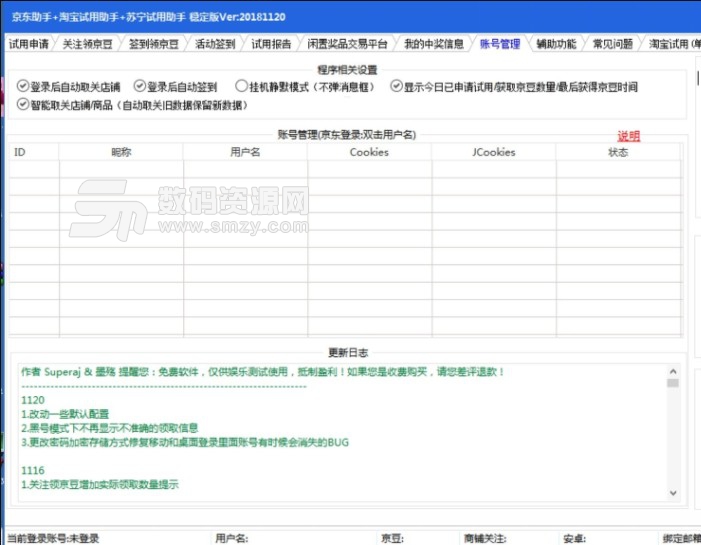Select the 账号管理 tab

[x=500, y=44]
